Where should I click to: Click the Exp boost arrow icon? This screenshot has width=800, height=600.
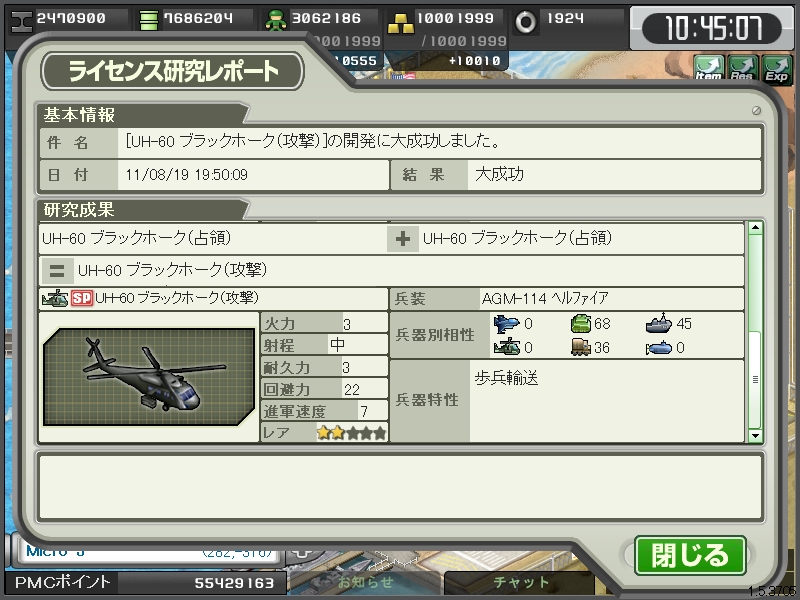click(776, 69)
